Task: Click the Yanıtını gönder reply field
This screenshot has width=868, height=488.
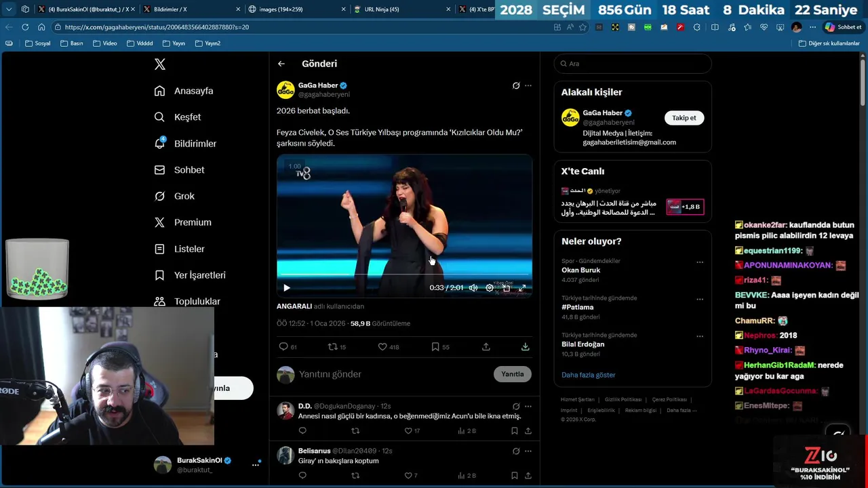Action: click(393, 374)
